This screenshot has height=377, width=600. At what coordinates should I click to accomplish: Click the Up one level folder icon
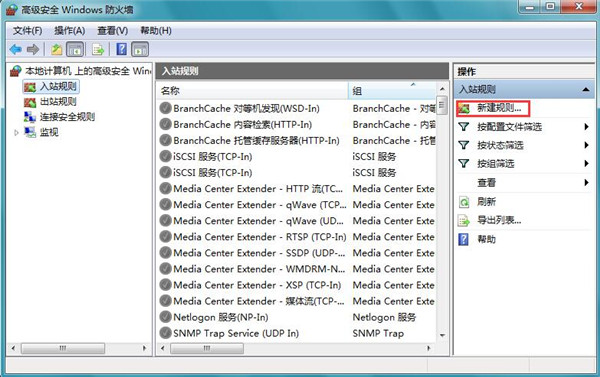(57, 49)
